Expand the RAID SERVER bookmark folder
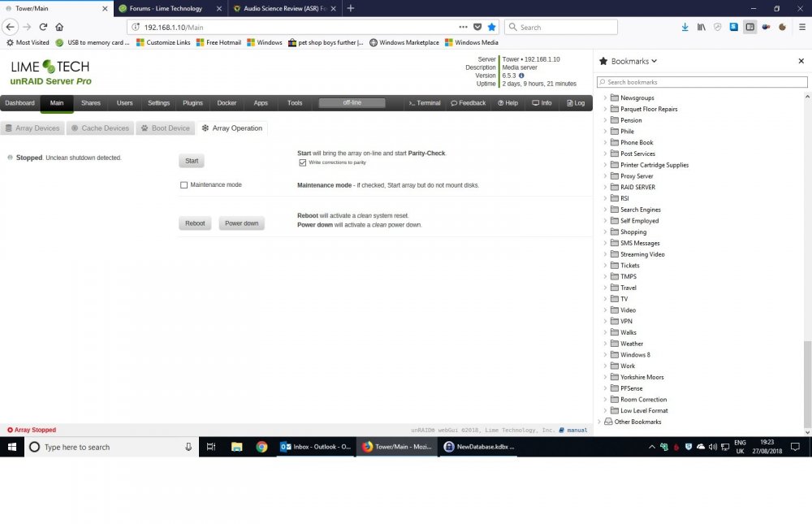The image size is (812, 524). click(605, 187)
